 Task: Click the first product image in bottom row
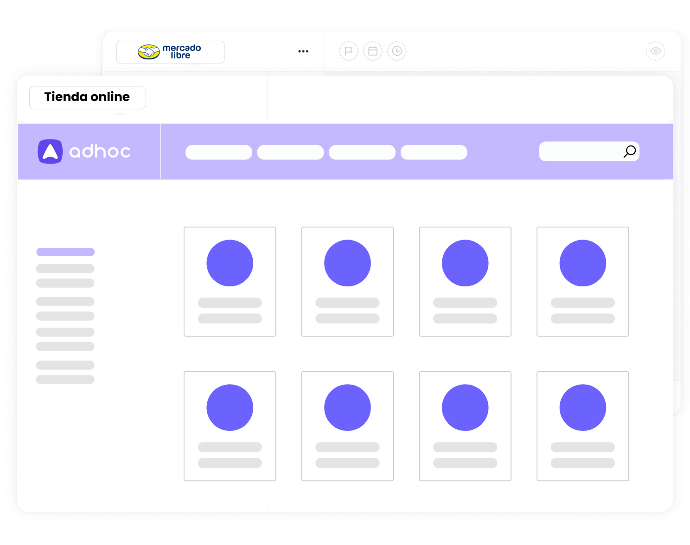pyautogui.click(x=230, y=408)
